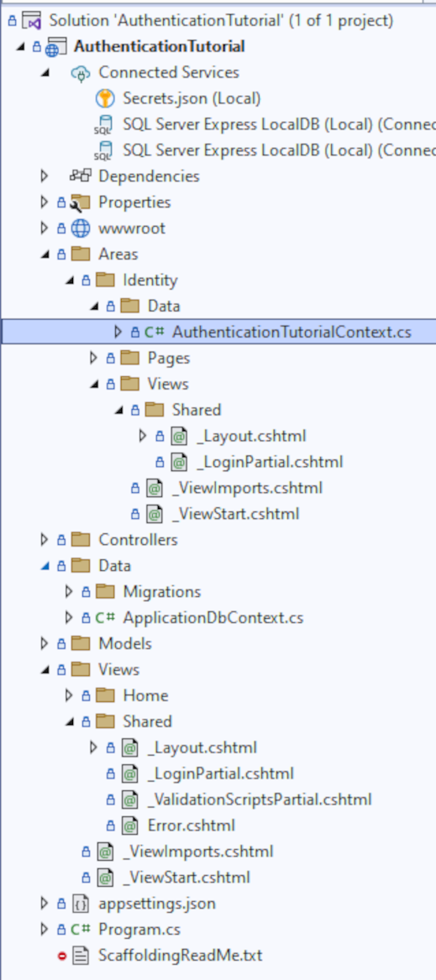Image resolution: width=436 pixels, height=980 pixels.
Task: Collapse the Areas folder
Action: coord(45,254)
